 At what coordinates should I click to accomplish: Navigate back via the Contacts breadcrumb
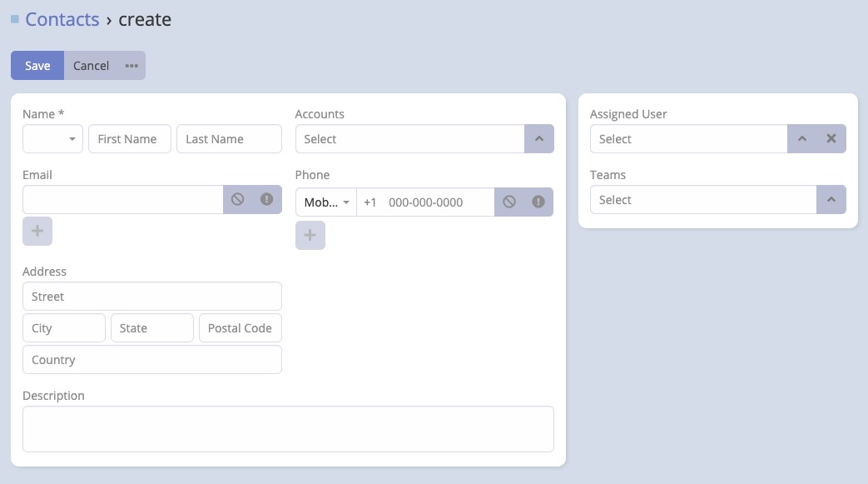point(62,18)
